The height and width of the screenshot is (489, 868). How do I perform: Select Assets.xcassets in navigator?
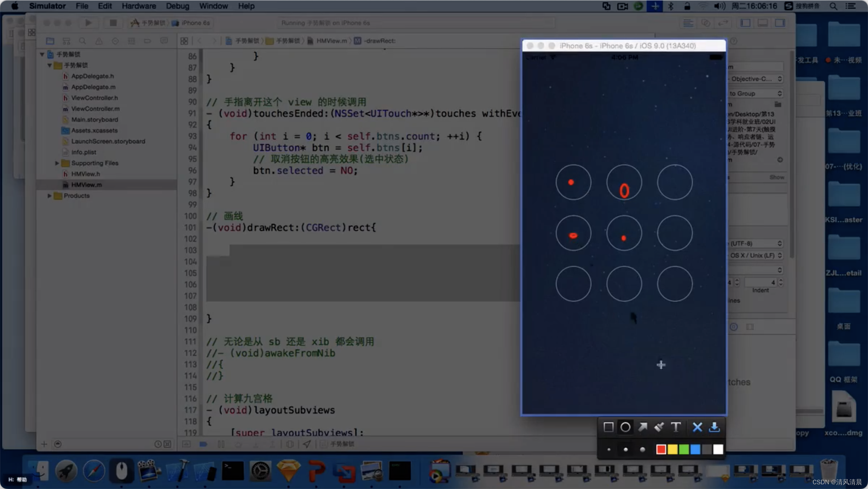click(x=94, y=130)
